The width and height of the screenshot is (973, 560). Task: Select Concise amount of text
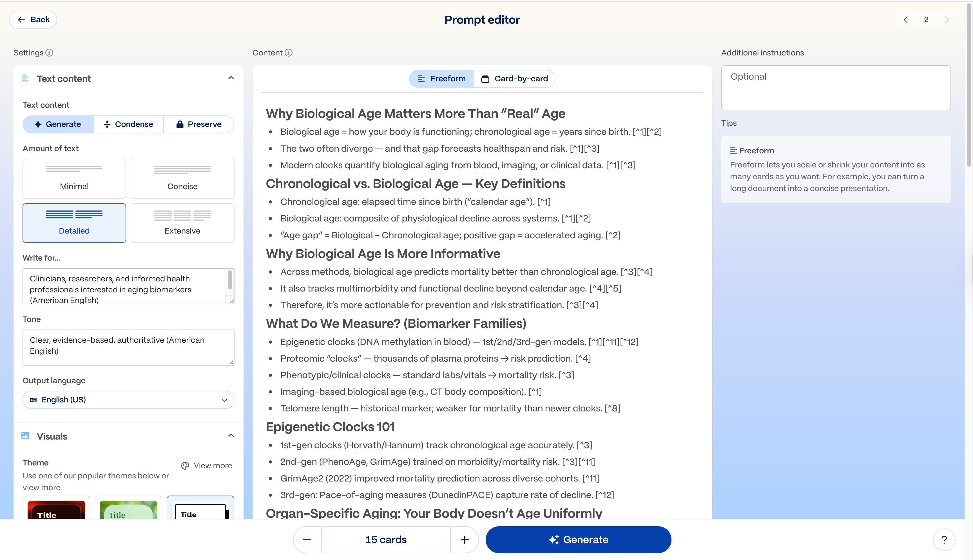click(182, 178)
